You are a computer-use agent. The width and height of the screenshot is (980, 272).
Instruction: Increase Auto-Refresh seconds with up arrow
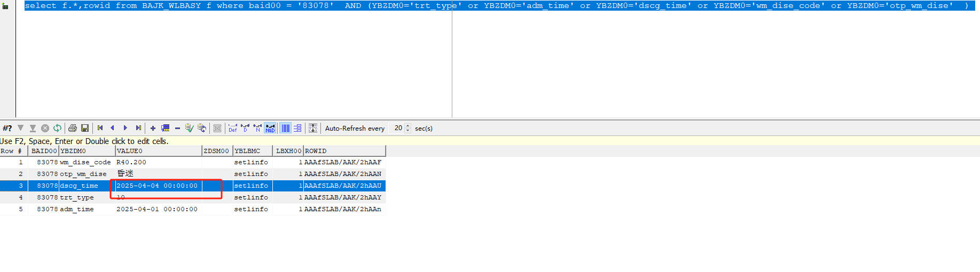click(408, 126)
